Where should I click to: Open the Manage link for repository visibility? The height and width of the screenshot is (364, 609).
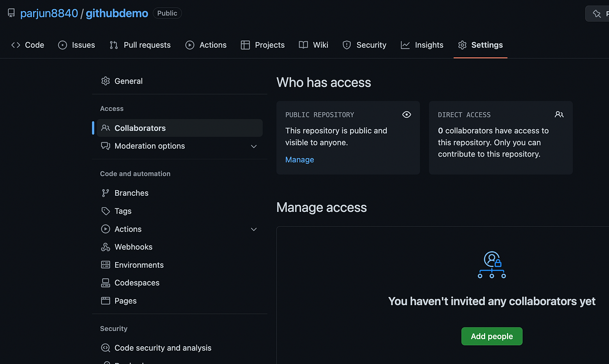tap(299, 159)
